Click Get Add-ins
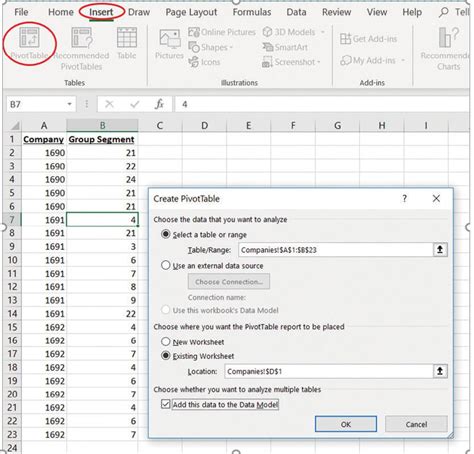Image resolution: width=474 pixels, height=454 pixels. [368, 39]
